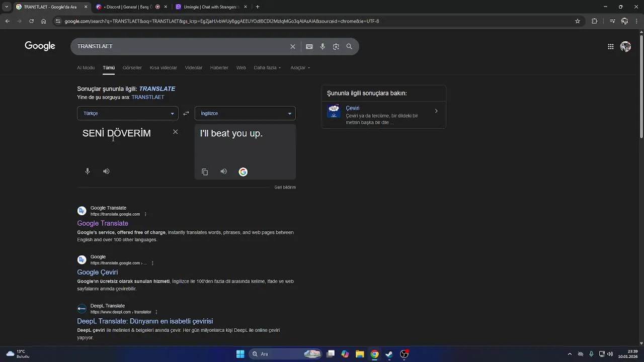
Task: Select the Web search tab
Action: (x=241, y=68)
